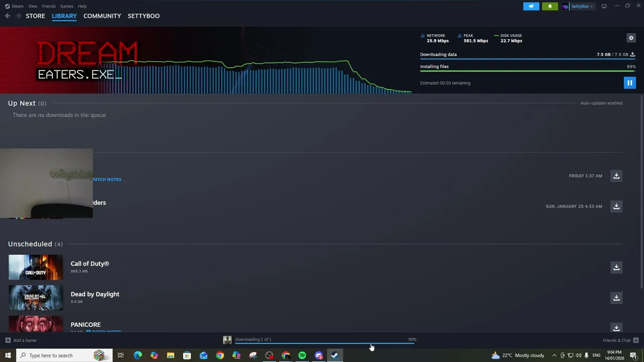Open the volume control in system tray
The image size is (644, 362).
pyautogui.click(x=579, y=355)
